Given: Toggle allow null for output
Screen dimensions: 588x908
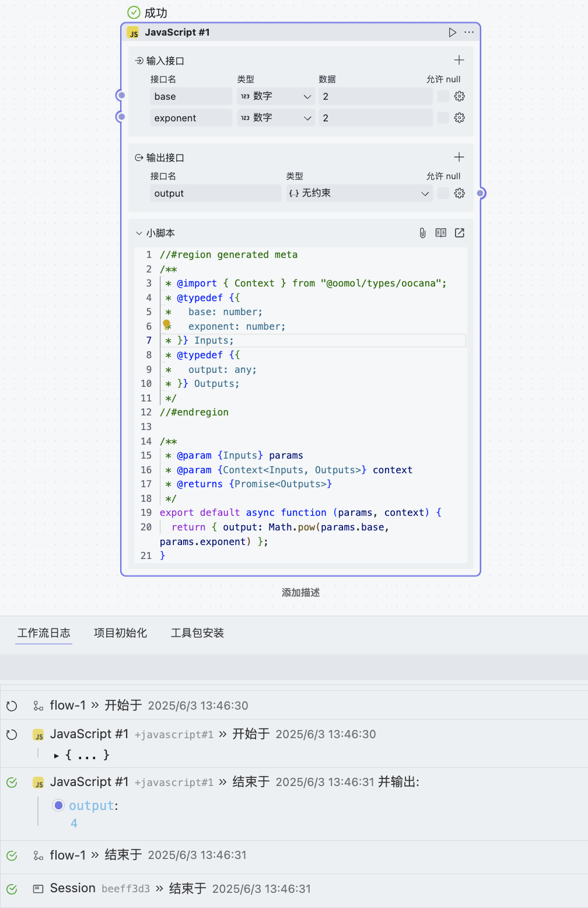Looking at the screenshot, I should point(443,193).
